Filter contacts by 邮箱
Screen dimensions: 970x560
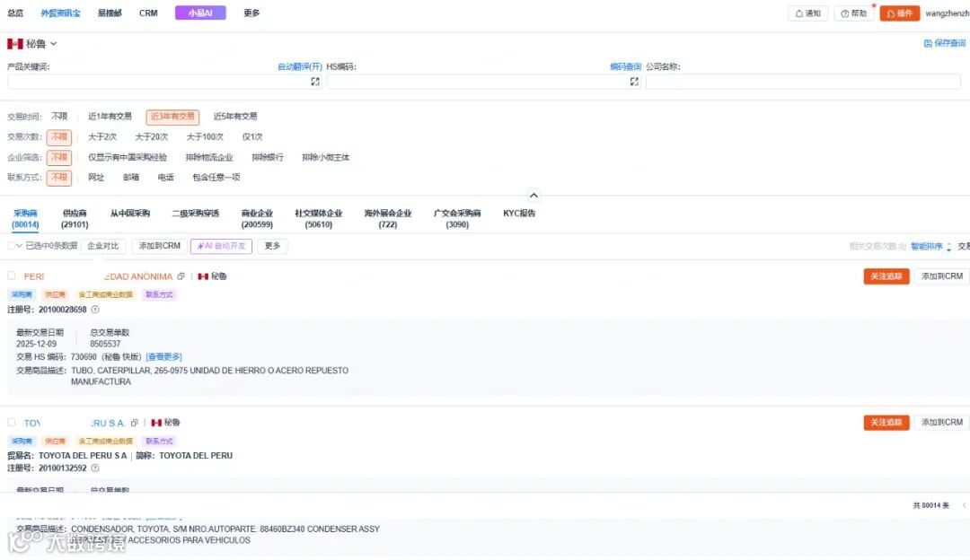[130, 178]
